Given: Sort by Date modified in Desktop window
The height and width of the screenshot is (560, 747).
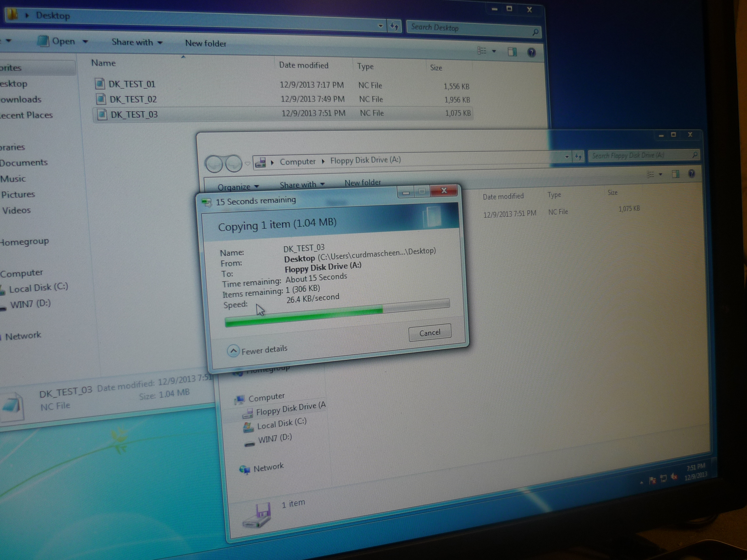Looking at the screenshot, I should 303,65.
